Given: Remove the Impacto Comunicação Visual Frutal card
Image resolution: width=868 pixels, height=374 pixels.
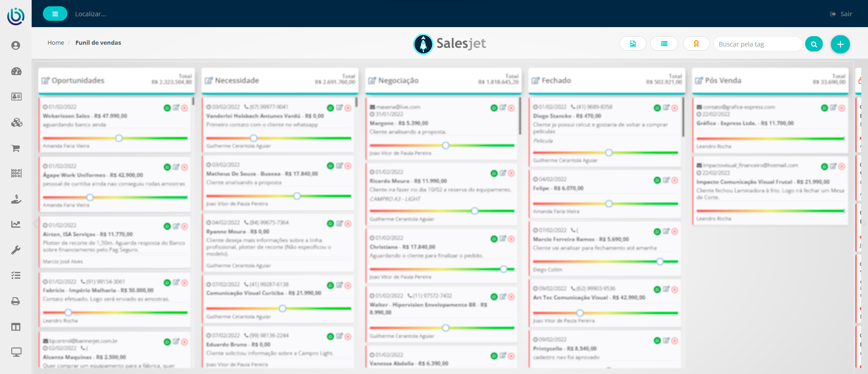Looking at the screenshot, I should (x=842, y=167).
